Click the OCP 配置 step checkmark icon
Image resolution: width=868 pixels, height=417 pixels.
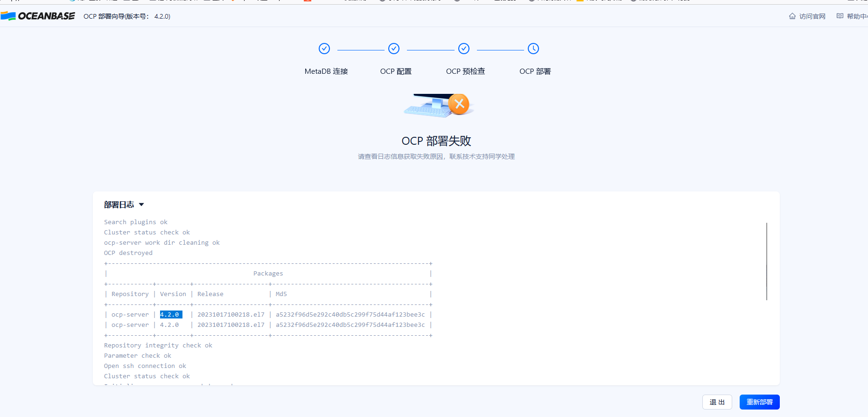tap(394, 49)
